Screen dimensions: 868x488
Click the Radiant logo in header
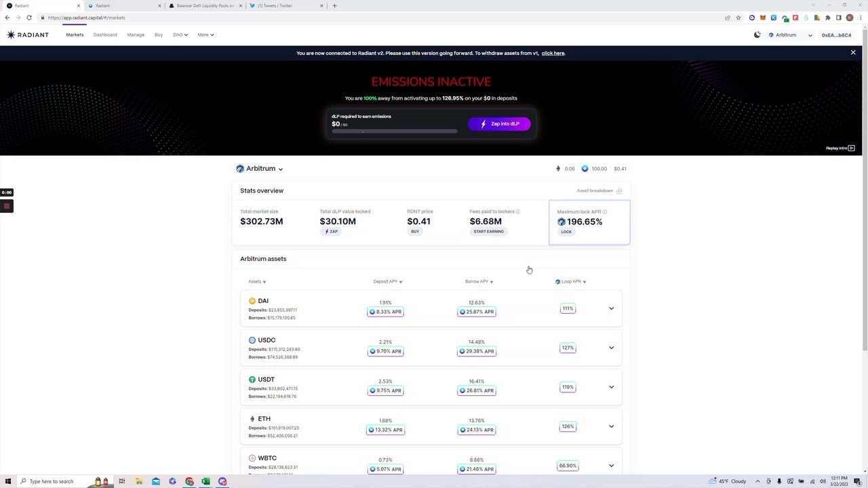click(x=28, y=35)
